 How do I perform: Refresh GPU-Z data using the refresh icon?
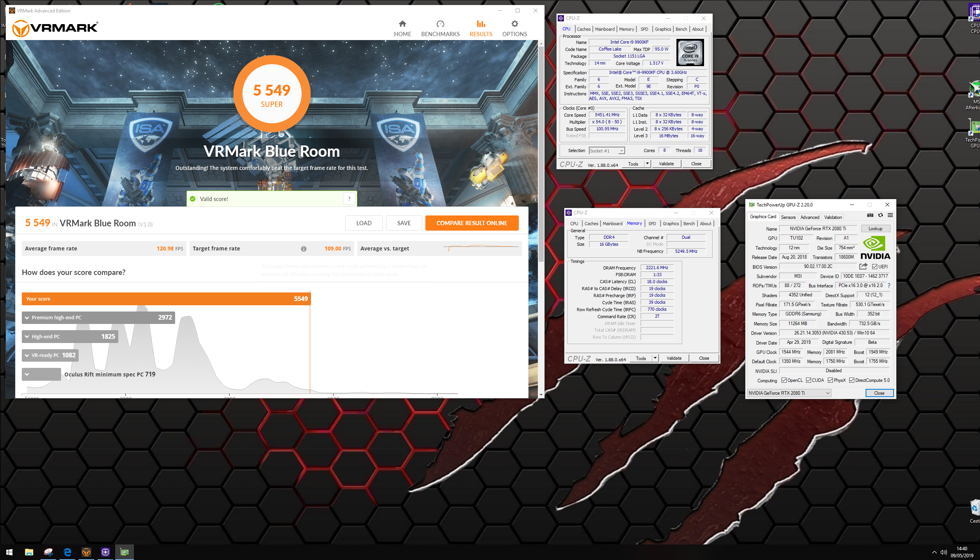click(x=880, y=215)
